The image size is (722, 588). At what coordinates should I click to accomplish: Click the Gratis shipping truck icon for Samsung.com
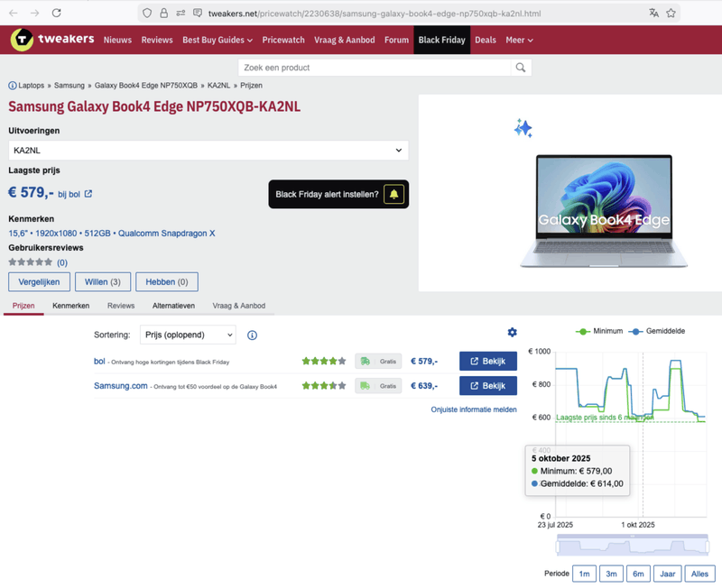click(366, 386)
